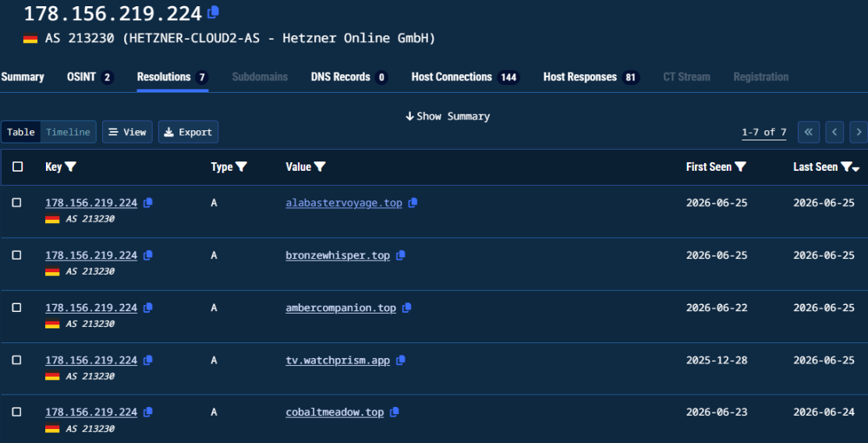Toggle Last Seen sort direction arrow
868x443 pixels.
[856, 168]
